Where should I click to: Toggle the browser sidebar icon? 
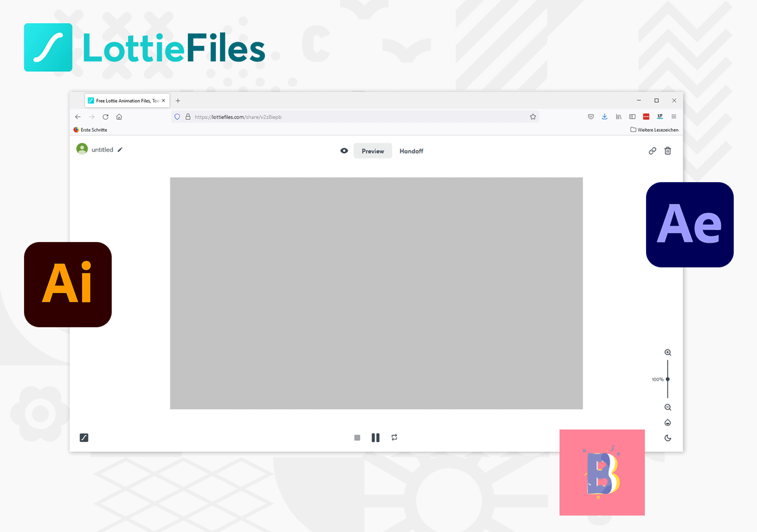tap(632, 117)
